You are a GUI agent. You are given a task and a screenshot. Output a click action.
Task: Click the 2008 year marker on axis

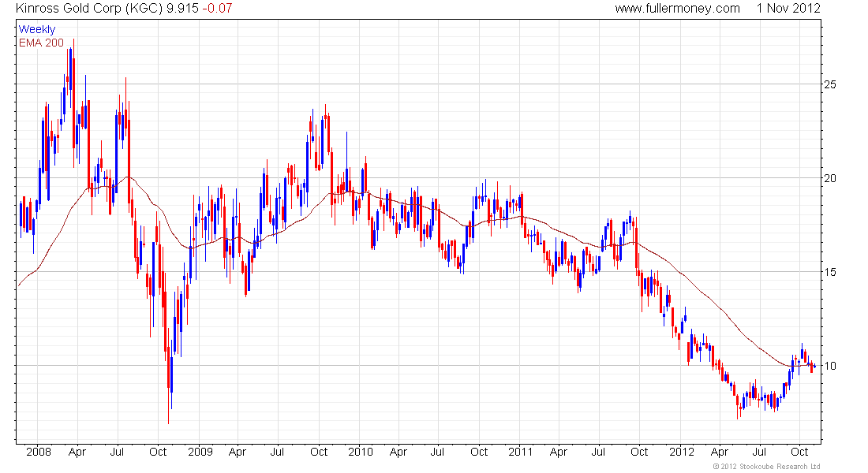coord(38,452)
